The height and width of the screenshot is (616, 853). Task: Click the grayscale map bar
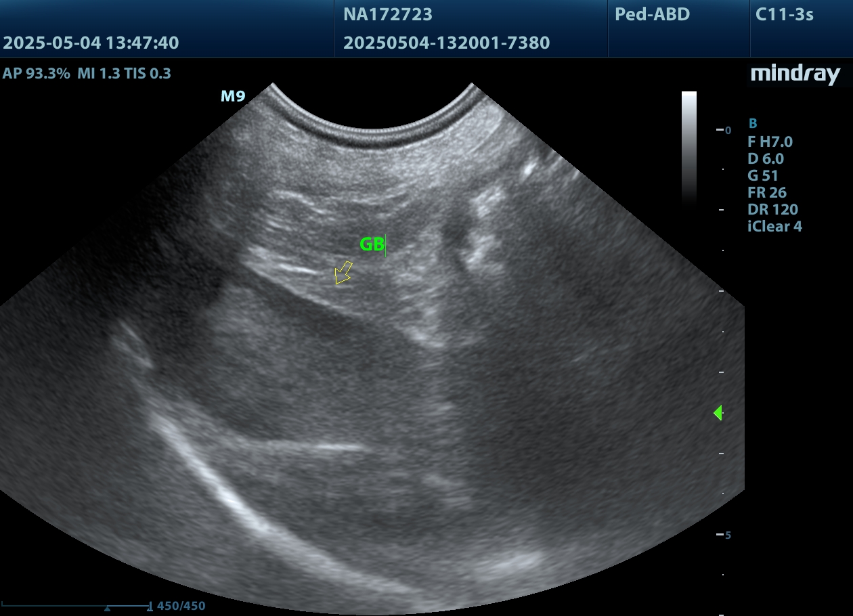(688, 146)
